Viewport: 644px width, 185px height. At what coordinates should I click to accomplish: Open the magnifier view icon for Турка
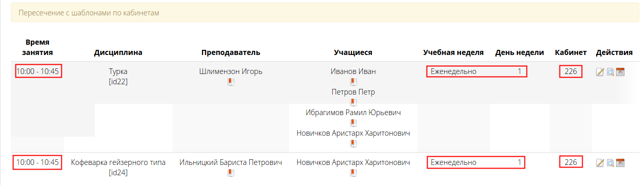[610, 72]
